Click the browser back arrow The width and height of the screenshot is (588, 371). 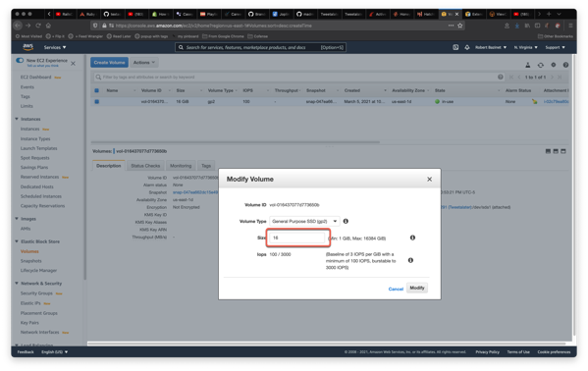pyautogui.click(x=18, y=26)
